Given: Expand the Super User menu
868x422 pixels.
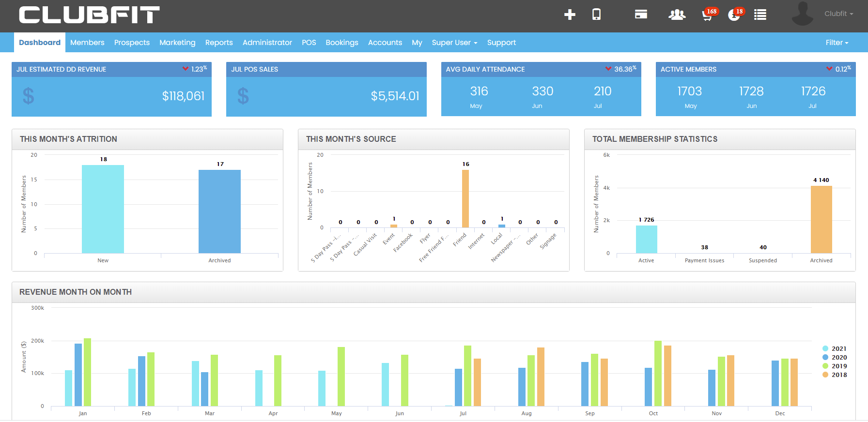Looking at the screenshot, I should click(454, 43).
